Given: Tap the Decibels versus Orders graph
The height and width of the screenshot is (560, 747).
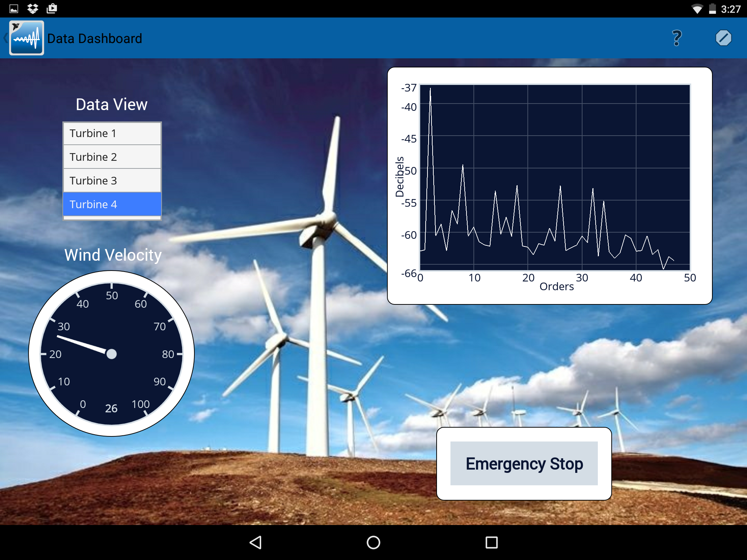Looking at the screenshot, I should click(554, 178).
